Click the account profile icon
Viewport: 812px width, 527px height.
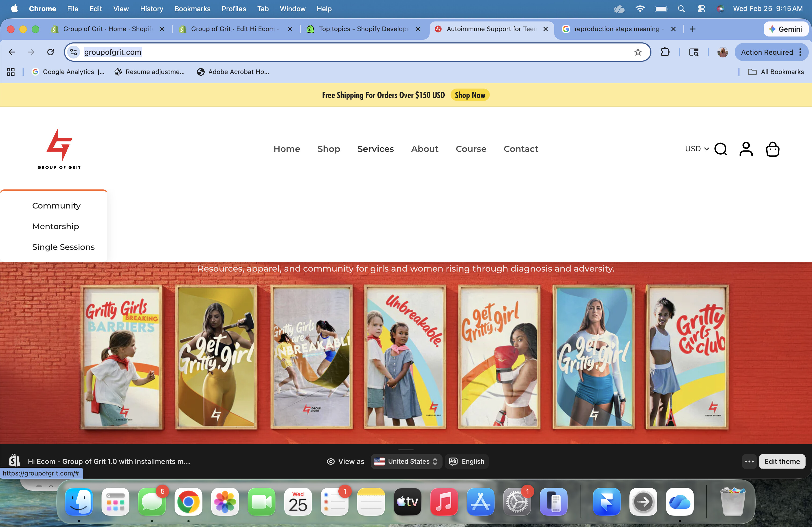(x=746, y=149)
